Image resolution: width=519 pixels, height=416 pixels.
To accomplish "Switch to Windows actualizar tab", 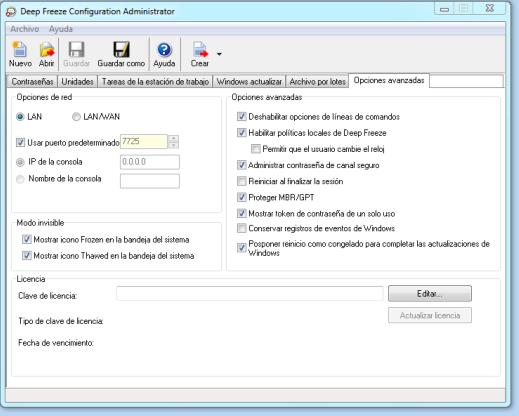I will [x=249, y=82].
